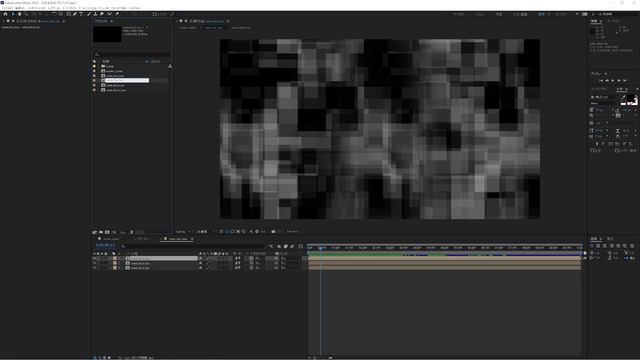Select the Puppet Pin tool

click(117, 14)
